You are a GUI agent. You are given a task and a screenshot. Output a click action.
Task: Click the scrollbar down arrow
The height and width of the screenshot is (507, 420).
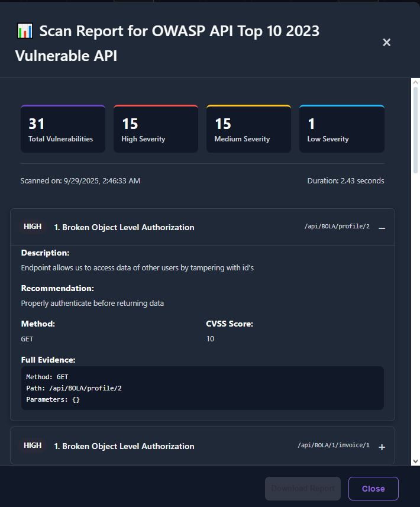pyautogui.click(x=415, y=461)
